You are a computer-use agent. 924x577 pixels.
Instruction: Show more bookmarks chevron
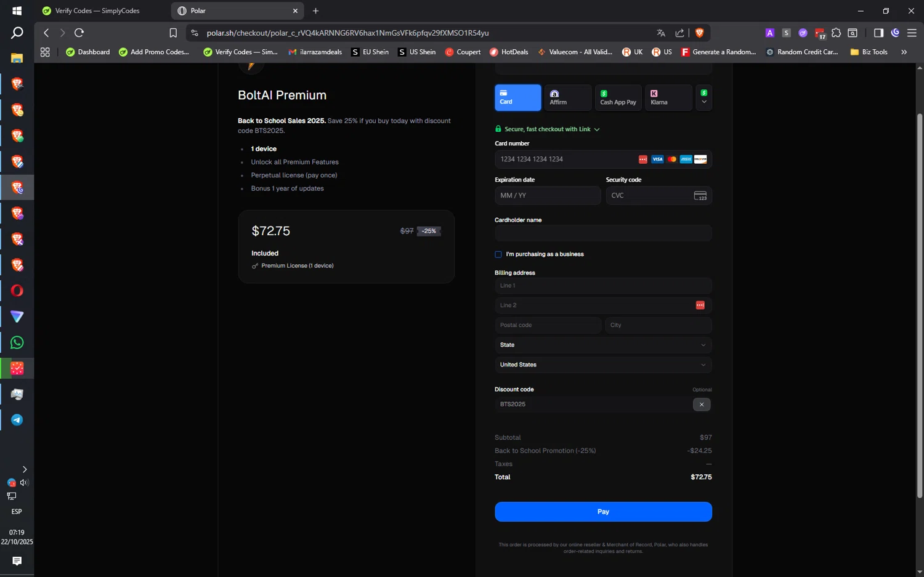tap(904, 52)
